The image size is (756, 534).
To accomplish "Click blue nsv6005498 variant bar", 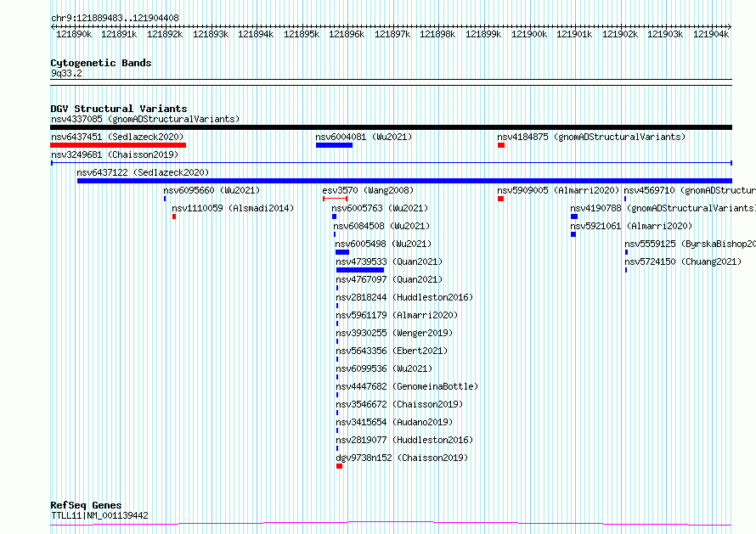I will 342,252.
